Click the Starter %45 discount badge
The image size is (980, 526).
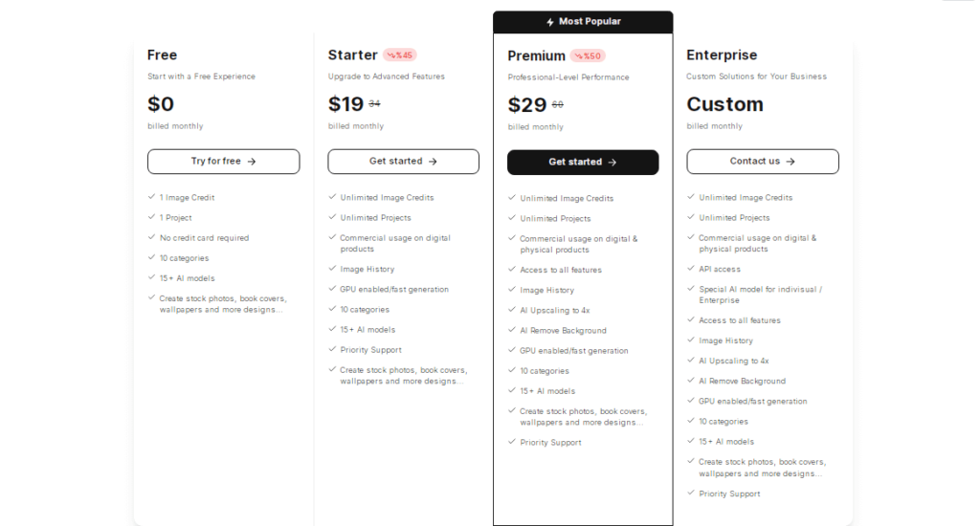click(399, 55)
